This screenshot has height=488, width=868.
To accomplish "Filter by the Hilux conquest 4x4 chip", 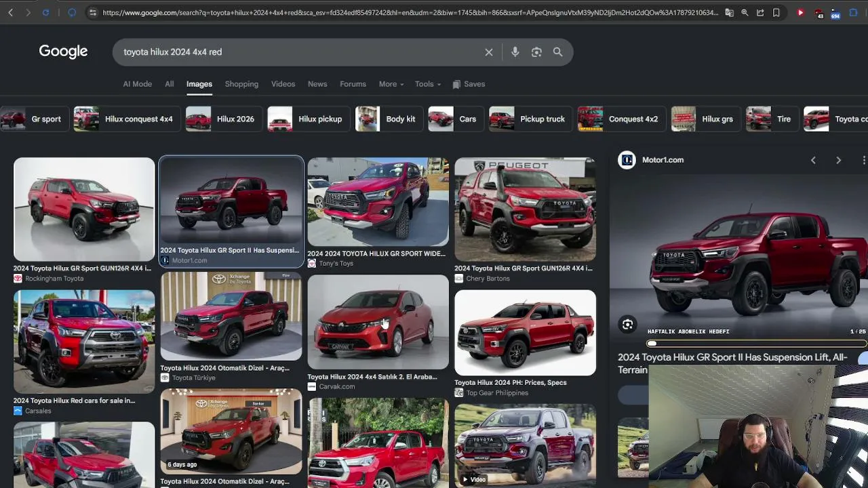I will pos(127,119).
